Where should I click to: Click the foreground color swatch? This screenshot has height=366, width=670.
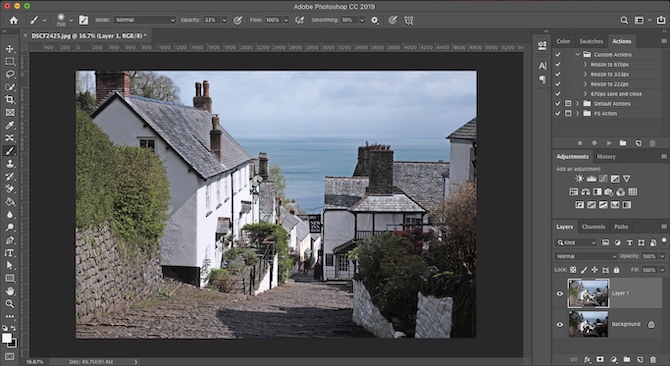point(7,338)
